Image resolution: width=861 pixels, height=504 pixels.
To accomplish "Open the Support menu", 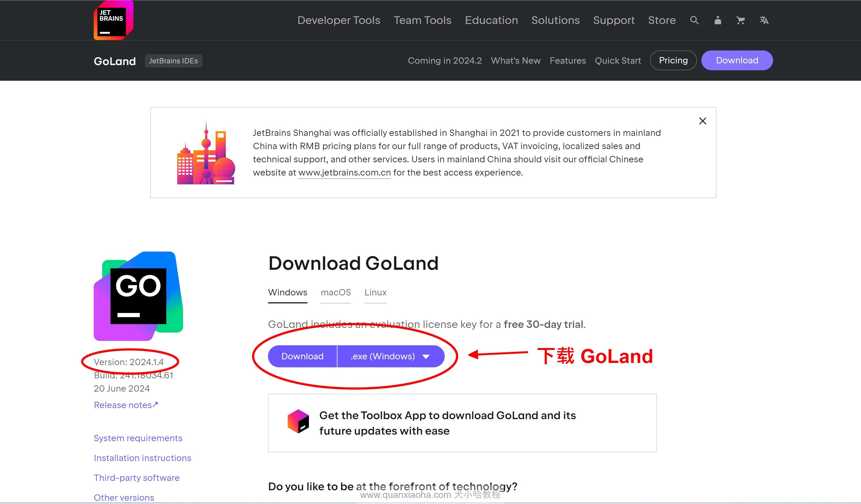I will point(614,20).
